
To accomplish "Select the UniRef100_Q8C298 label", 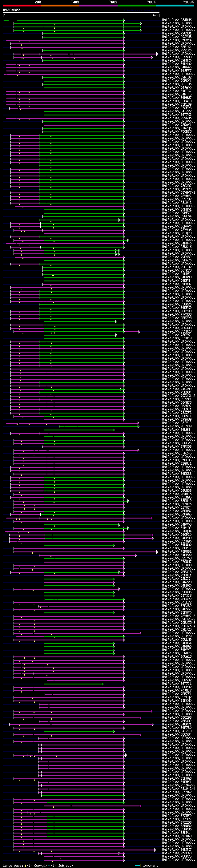I will 177,717.
